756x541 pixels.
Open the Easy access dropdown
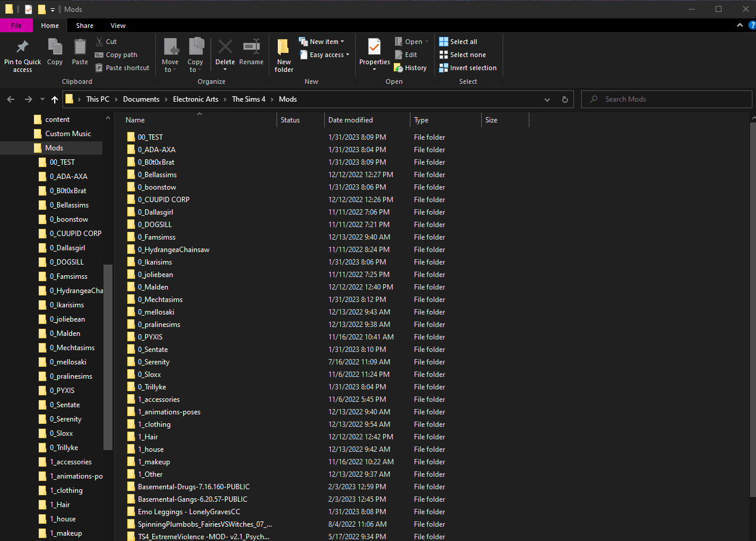pyautogui.click(x=324, y=55)
